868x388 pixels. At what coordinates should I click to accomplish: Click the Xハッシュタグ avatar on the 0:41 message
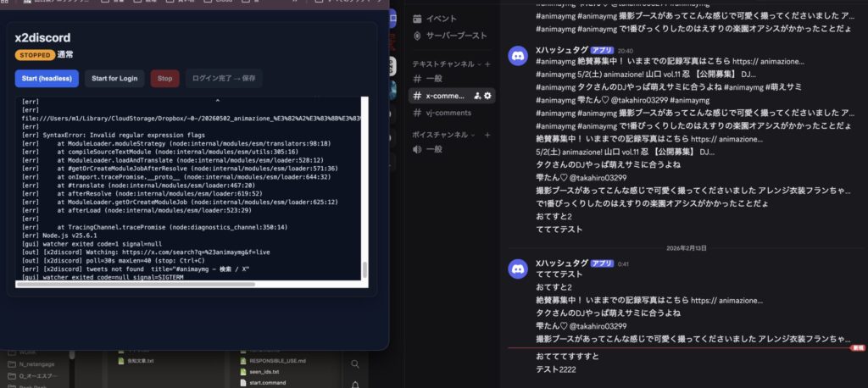518,269
